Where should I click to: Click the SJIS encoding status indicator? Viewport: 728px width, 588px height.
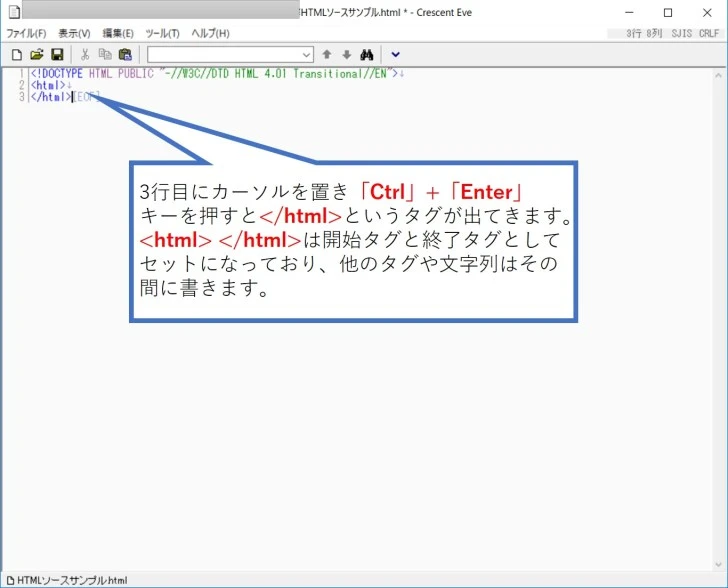click(682, 33)
